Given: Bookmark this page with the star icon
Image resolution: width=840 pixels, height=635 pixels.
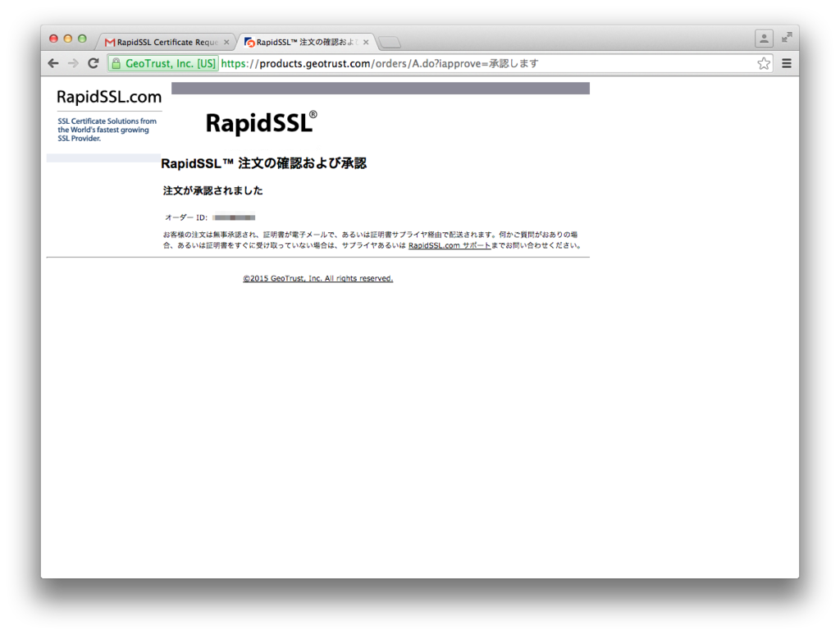Looking at the screenshot, I should 764,63.
